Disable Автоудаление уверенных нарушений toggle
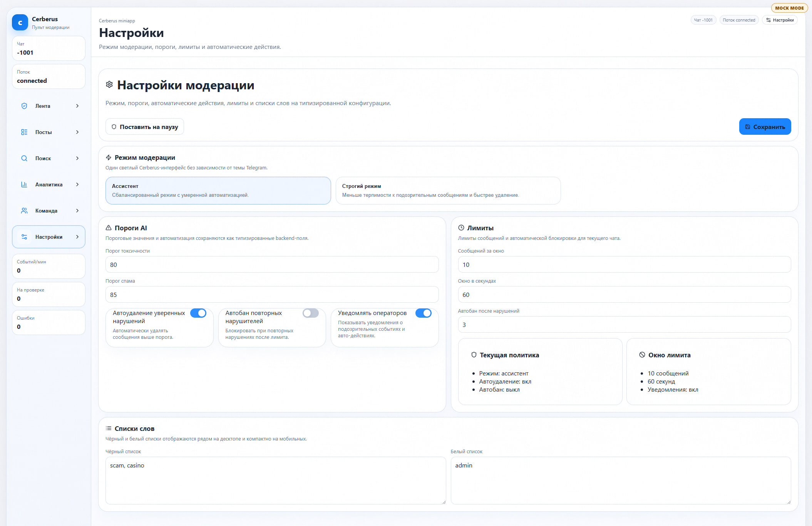This screenshot has height=526, width=812. [198, 313]
